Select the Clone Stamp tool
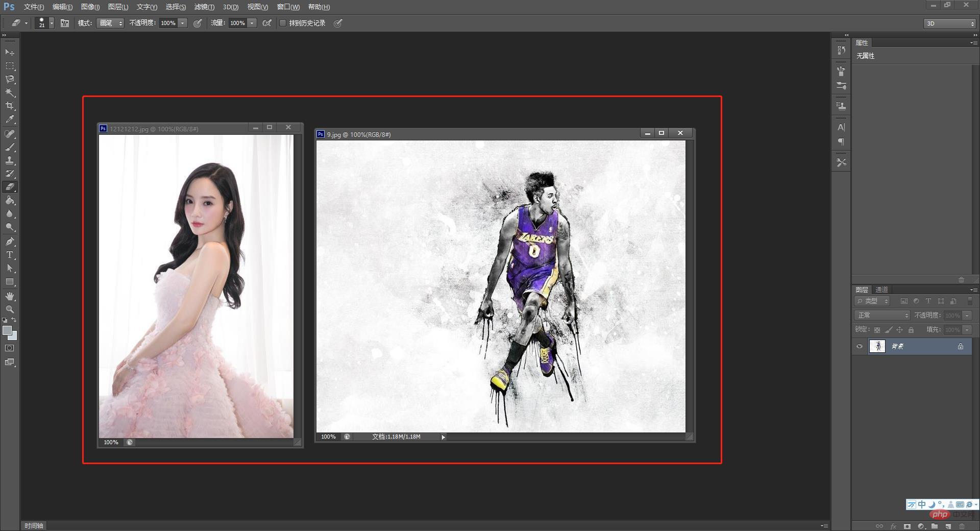The height and width of the screenshot is (531, 980). tap(10, 160)
